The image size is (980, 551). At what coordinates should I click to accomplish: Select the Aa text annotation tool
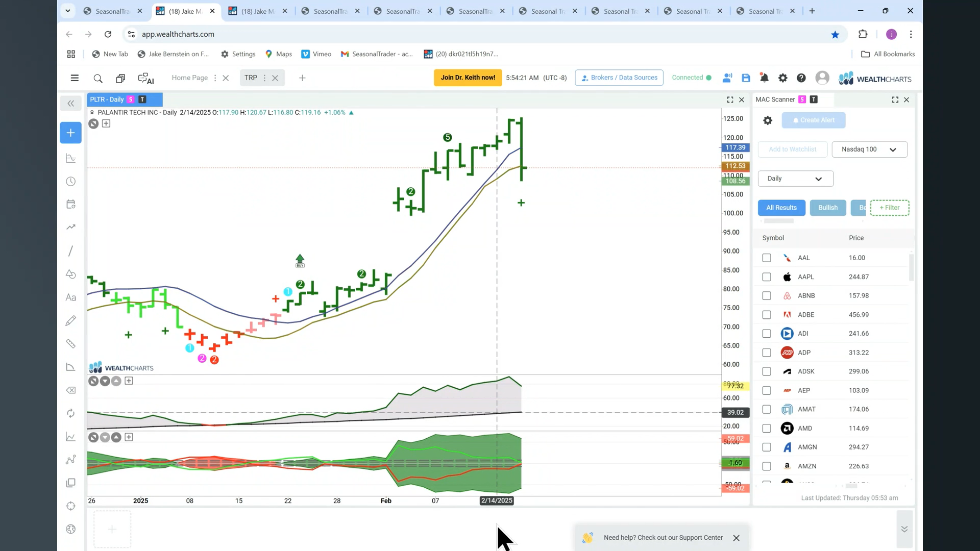click(x=71, y=297)
